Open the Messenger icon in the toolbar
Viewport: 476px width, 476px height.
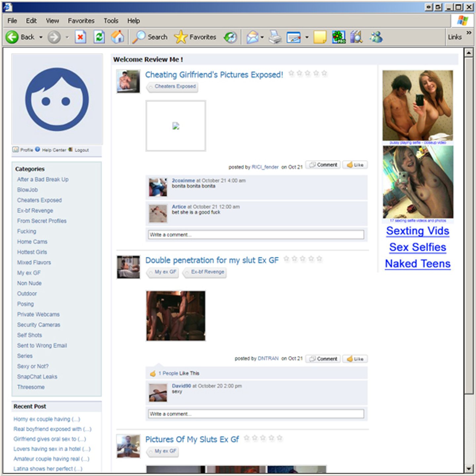tap(376, 37)
